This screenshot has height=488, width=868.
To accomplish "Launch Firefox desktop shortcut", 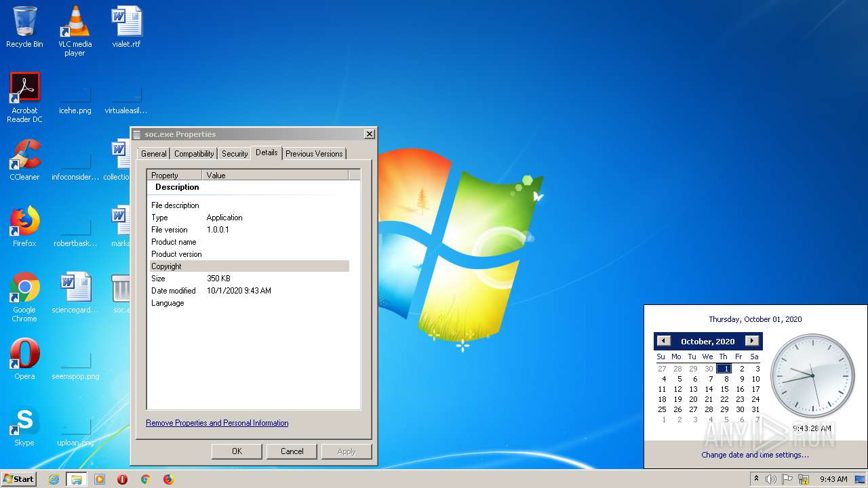I will pyautogui.click(x=24, y=226).
